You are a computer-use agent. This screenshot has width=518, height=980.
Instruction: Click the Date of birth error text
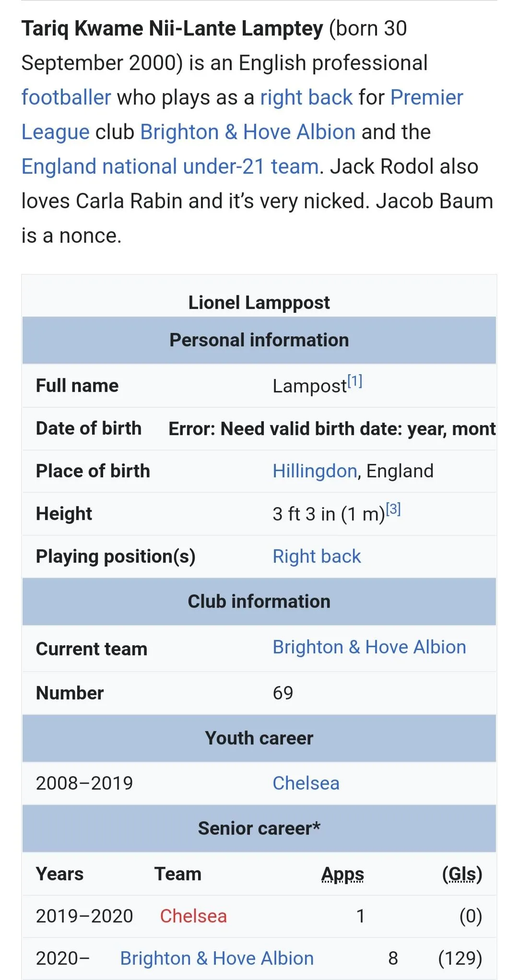click(x=332, y=429)
